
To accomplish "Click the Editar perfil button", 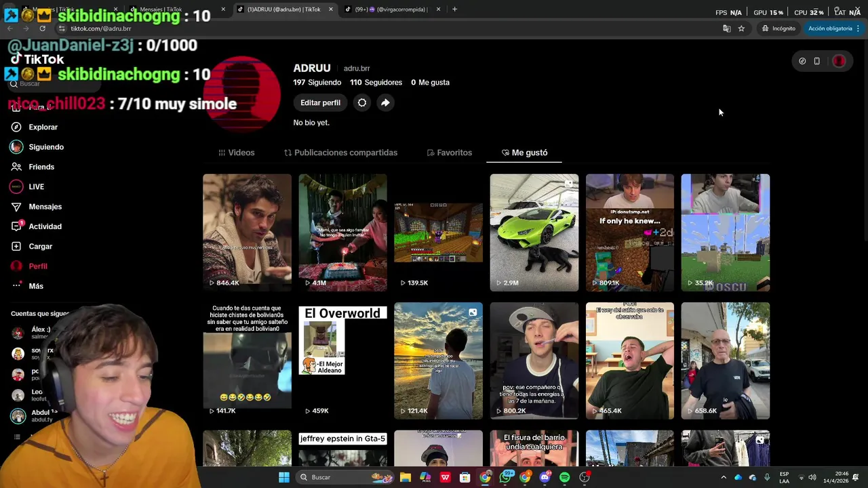I will click(320, 102).
